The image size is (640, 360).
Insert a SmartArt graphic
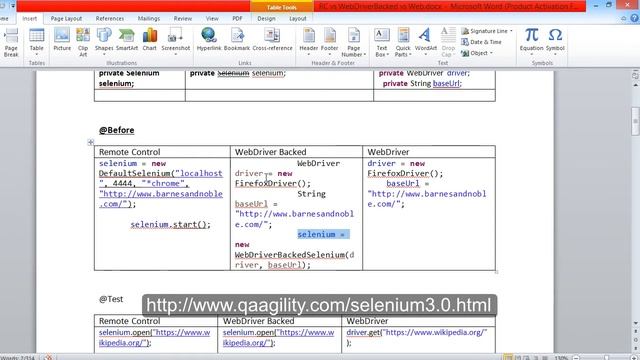[x=127, y=40]
